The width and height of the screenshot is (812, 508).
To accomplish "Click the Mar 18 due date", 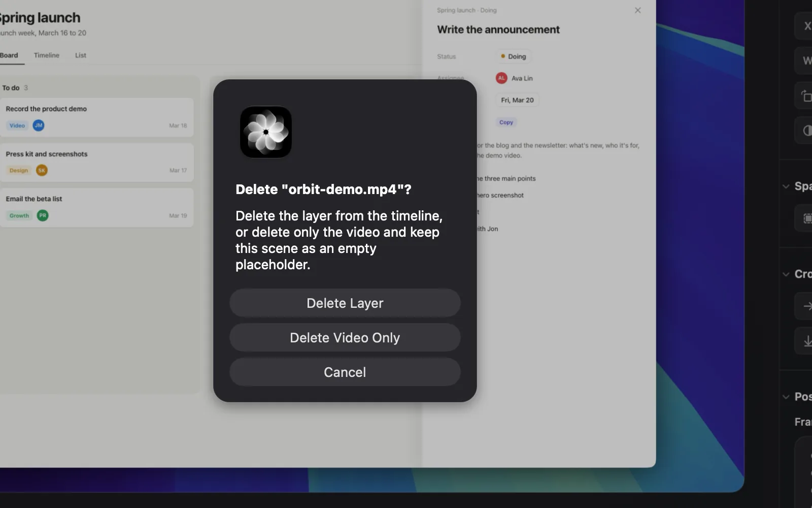I will click(x=178, y=125).
